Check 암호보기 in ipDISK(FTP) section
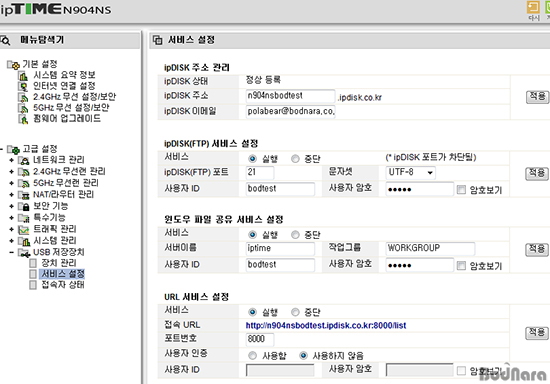 [461, 190]
